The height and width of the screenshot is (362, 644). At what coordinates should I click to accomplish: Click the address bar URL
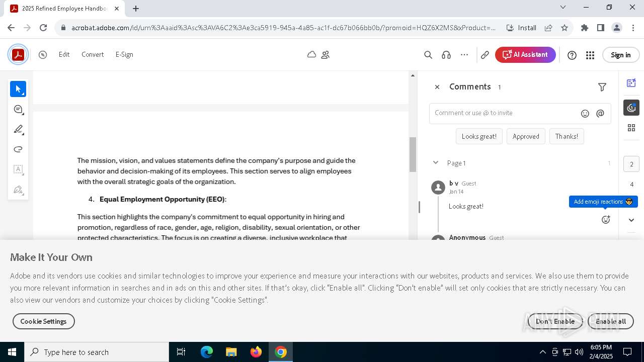[283, 28]
